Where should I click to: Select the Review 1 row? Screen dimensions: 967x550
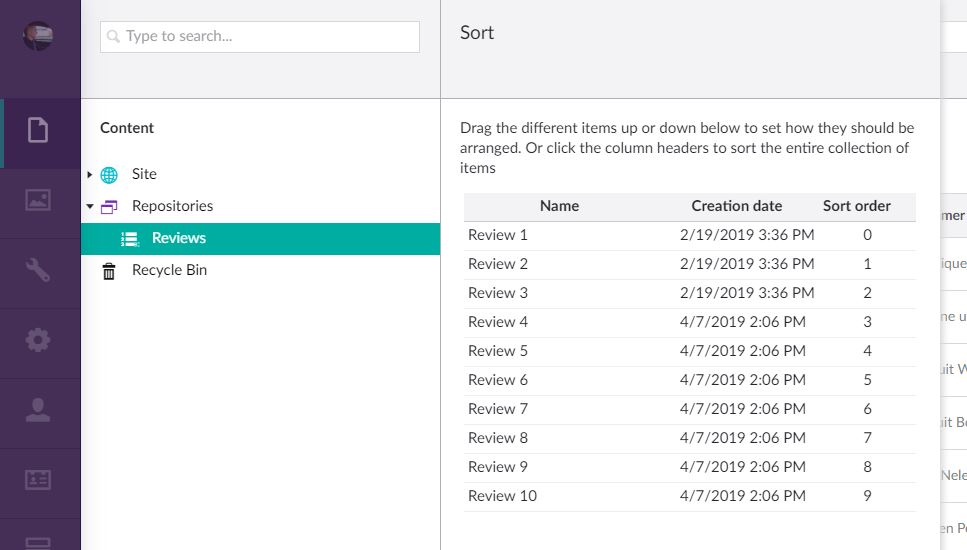(x=689, y=236)
